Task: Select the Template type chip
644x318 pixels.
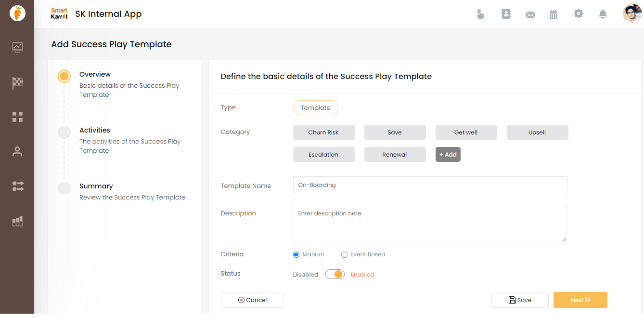Action: tap(316, 108)
